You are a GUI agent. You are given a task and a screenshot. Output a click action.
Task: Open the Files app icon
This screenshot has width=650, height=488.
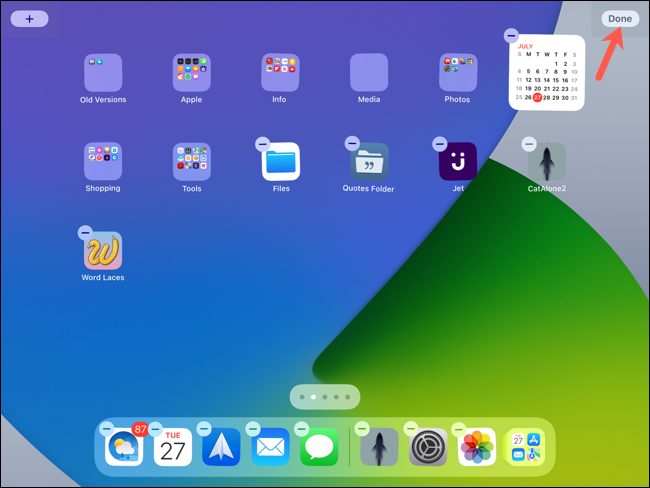[x=281, y=162]
